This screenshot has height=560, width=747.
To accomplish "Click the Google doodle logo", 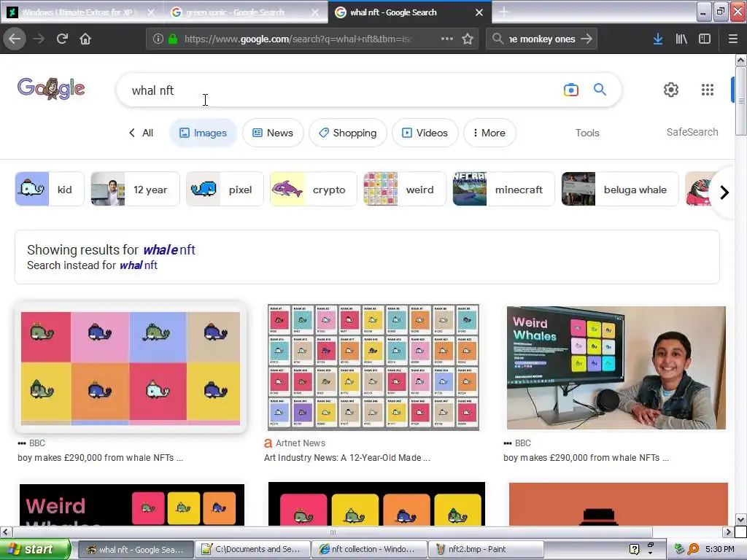I will pyautogui.click(x=51, y=88).
